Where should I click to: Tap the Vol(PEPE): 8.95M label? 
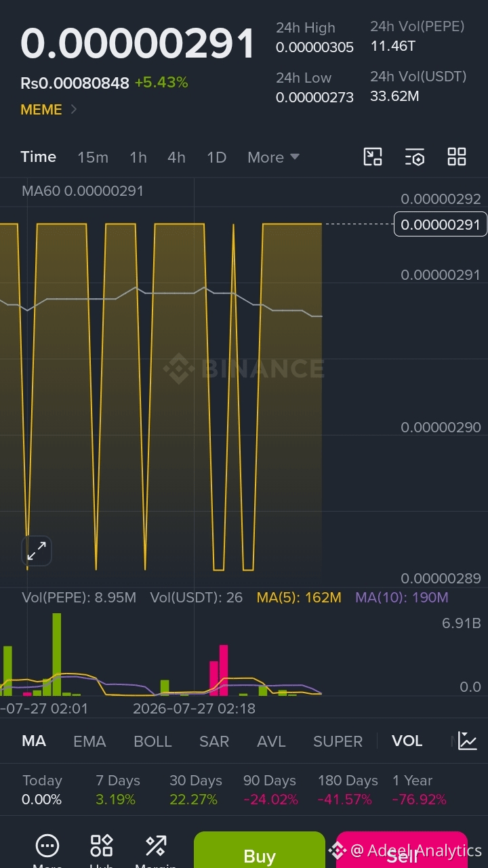point(79,598)
